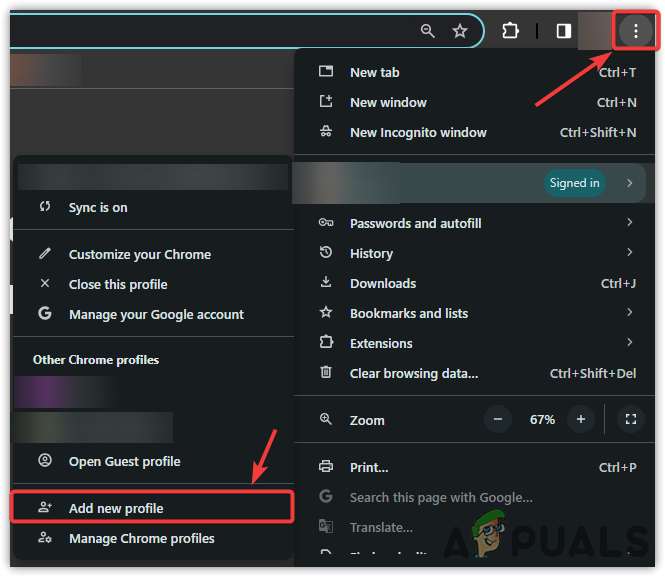
Task: Click the puzzle icon beside Extensions menu item
Action: 326,342
